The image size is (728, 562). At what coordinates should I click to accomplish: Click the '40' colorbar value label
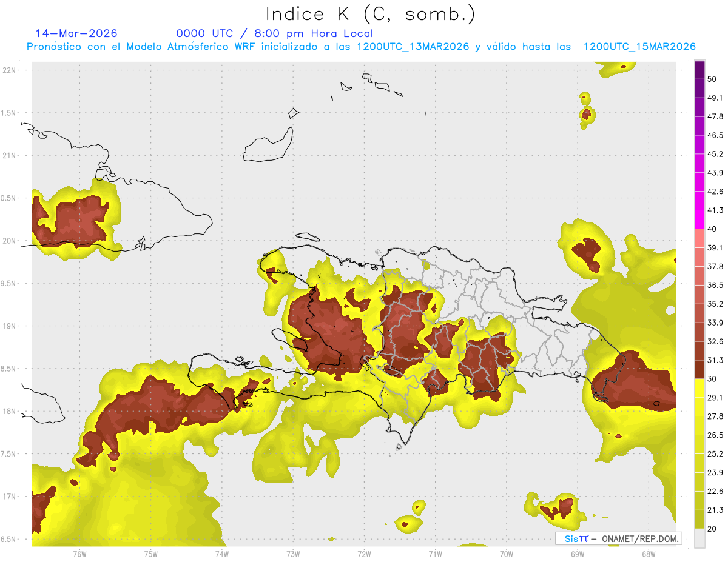712,229
